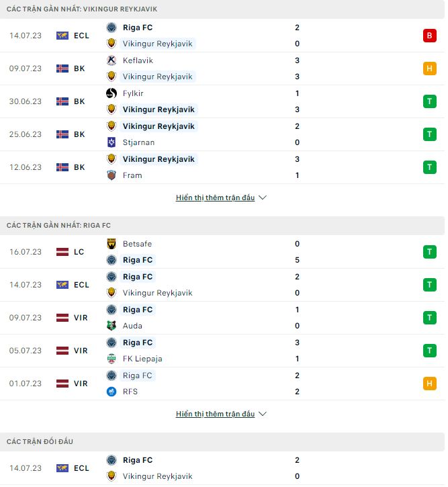This screenshot has height=487, width=448.
Task: Click the Fram team crest
Action: click(111, 175)
